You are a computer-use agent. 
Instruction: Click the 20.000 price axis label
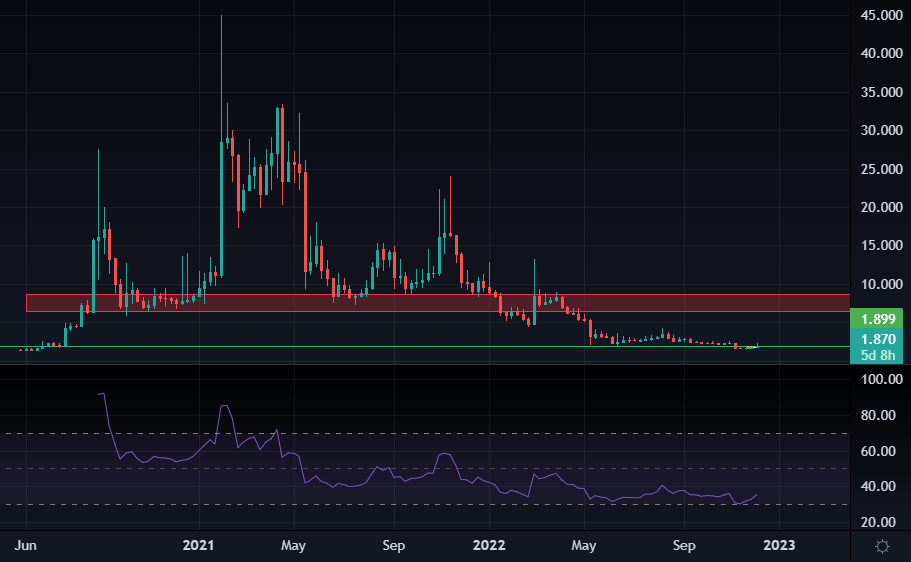[881, 207]
